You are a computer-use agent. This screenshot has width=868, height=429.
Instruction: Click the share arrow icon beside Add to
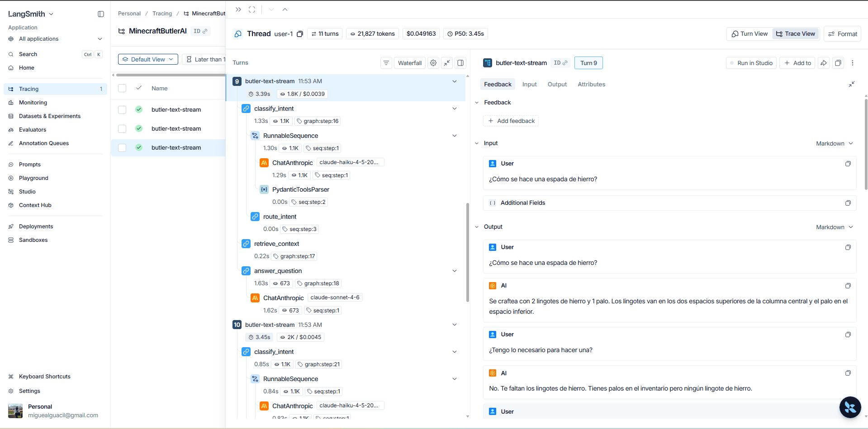point(824,63)
